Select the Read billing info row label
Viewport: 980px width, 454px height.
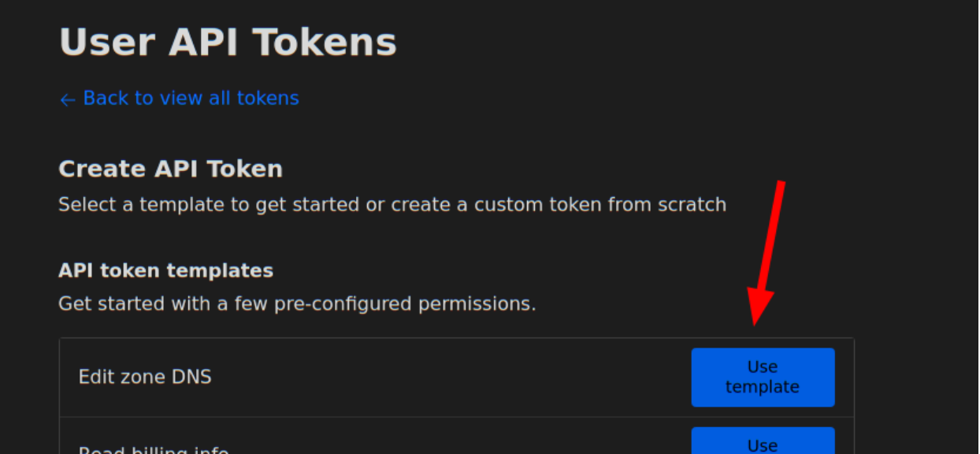point(154,451)
